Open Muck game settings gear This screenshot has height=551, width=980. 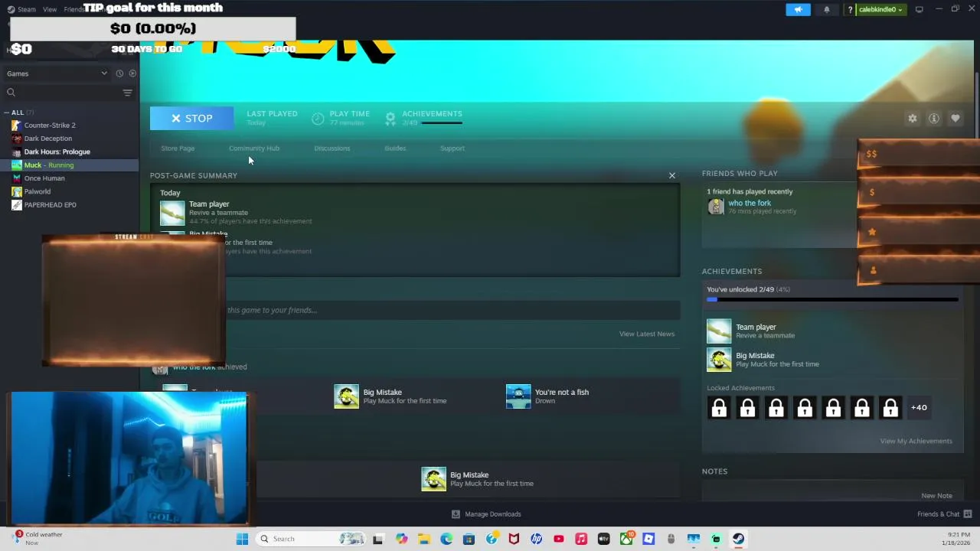click(912, 119)
